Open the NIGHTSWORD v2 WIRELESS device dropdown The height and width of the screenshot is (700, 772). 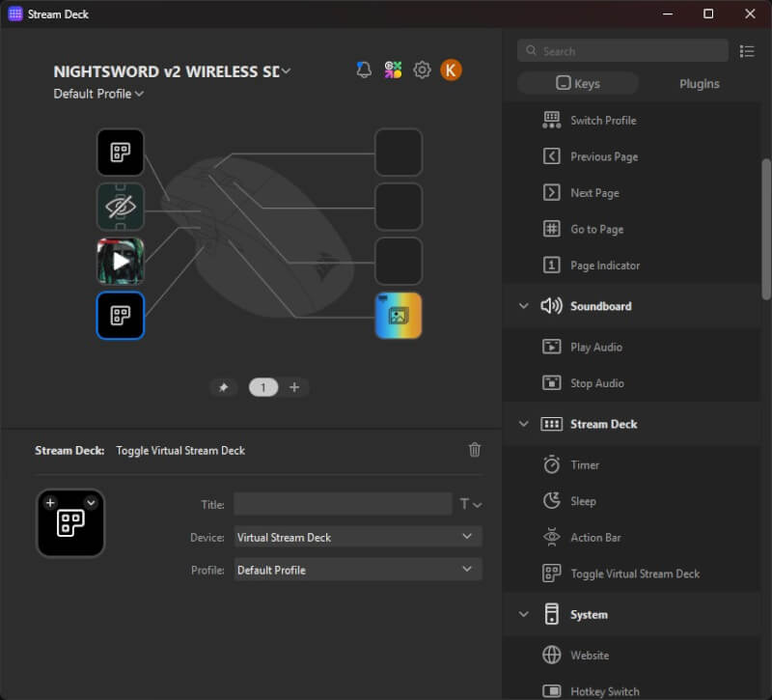click(x=172, y=71)
